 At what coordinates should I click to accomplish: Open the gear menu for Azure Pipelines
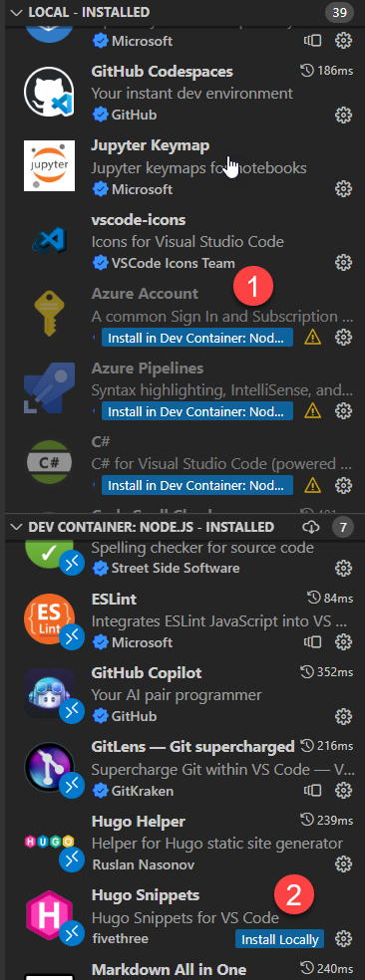(x=342, y=411)
